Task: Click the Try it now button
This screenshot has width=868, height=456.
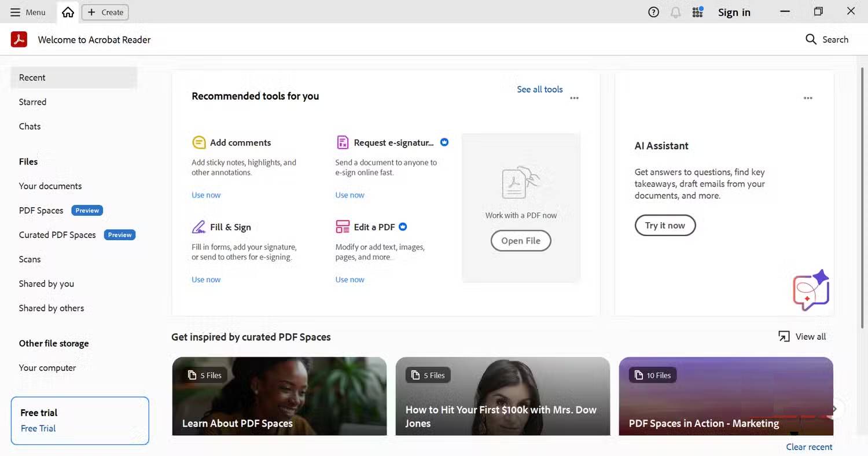Action: pyautogui.click(x=665, y=226)
